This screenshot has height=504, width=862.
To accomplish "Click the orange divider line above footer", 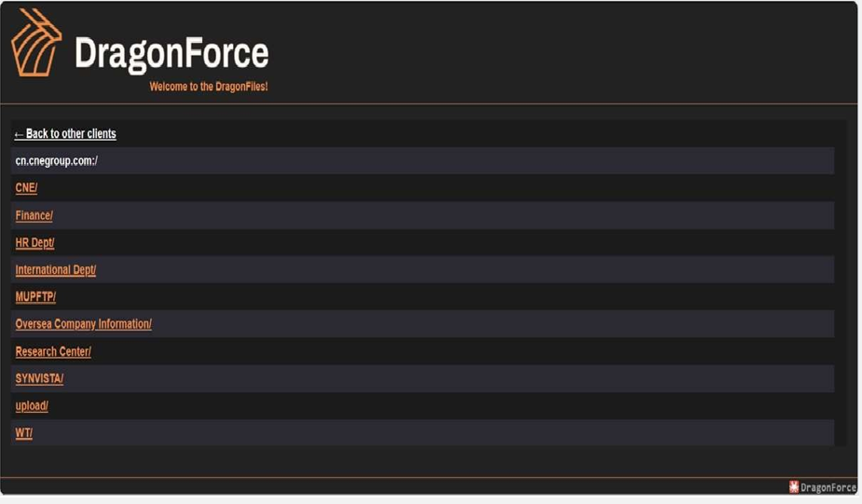I will (429, 478).
